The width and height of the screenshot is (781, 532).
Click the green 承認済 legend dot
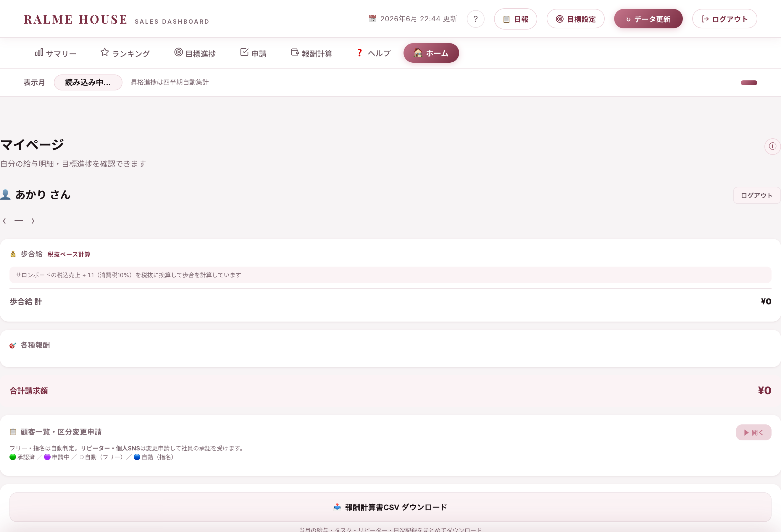[x=13, y=457]
